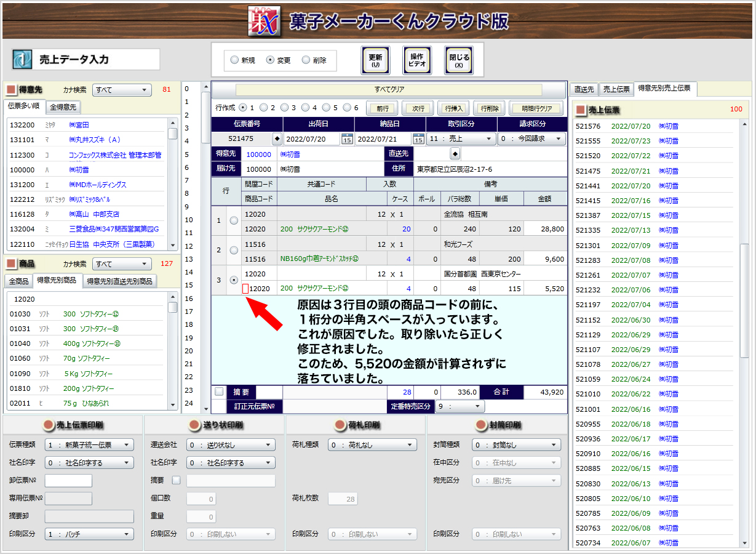Switch to the 直送先 tab
756x554 pixels.
tap(584, 89)
